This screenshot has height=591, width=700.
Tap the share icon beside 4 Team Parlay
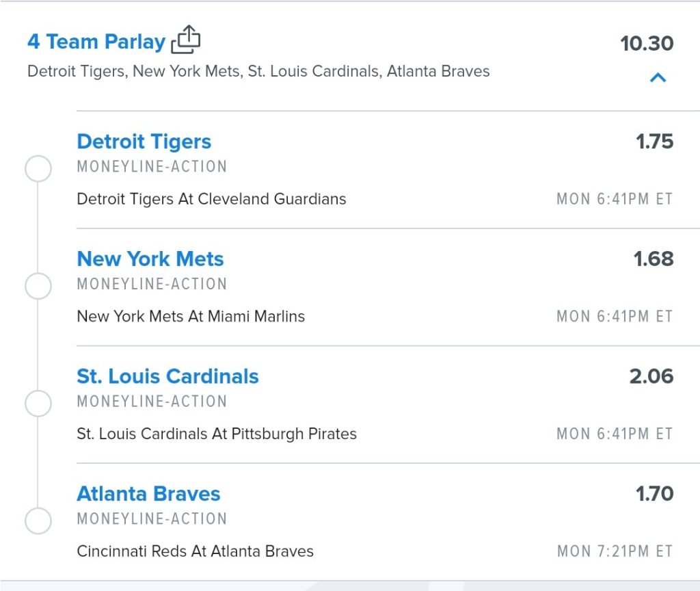point(186,40)
